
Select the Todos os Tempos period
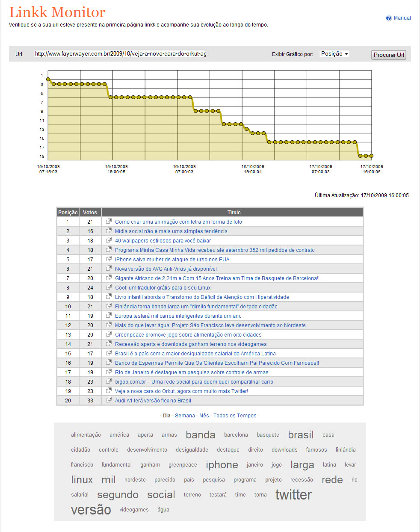click(x=235, y=416)
